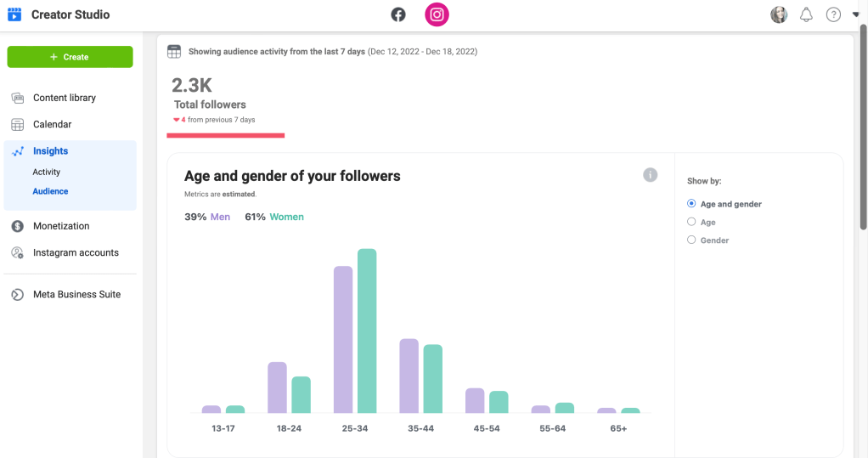
Task: Open Instagram accounts in the sidebar
Action: click(76, 252)
